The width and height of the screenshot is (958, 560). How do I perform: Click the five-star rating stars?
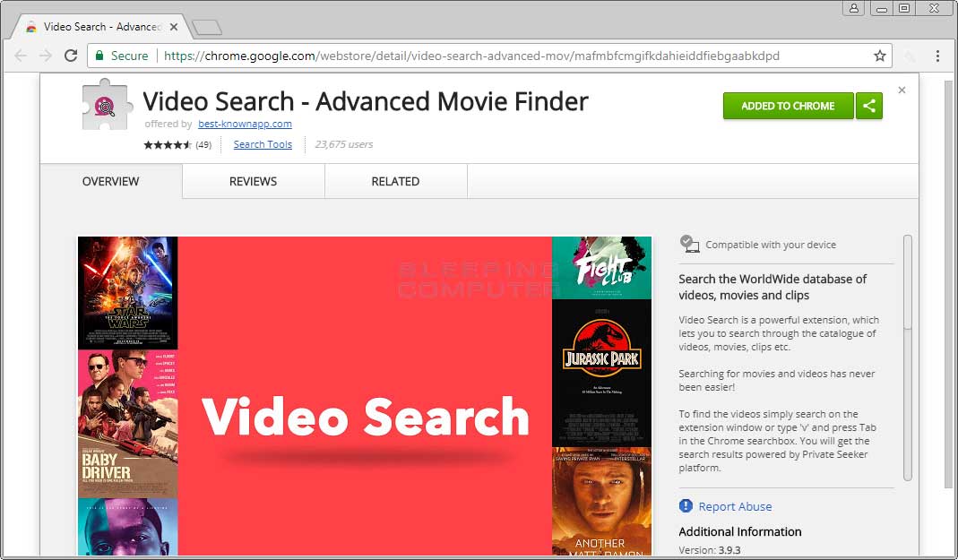pos(168,145)
